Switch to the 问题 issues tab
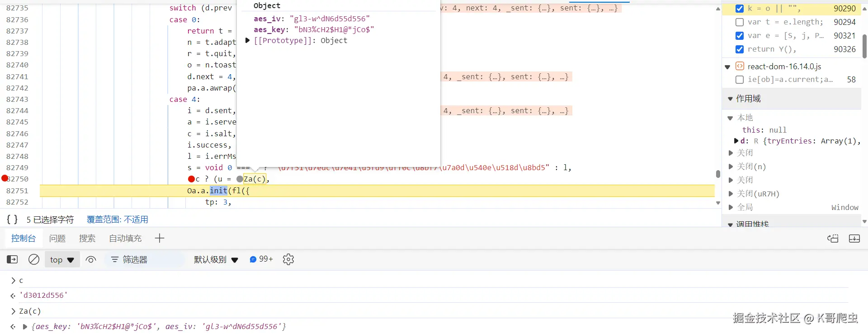Viewport: 868px width, 334px height. pos(57,238)
